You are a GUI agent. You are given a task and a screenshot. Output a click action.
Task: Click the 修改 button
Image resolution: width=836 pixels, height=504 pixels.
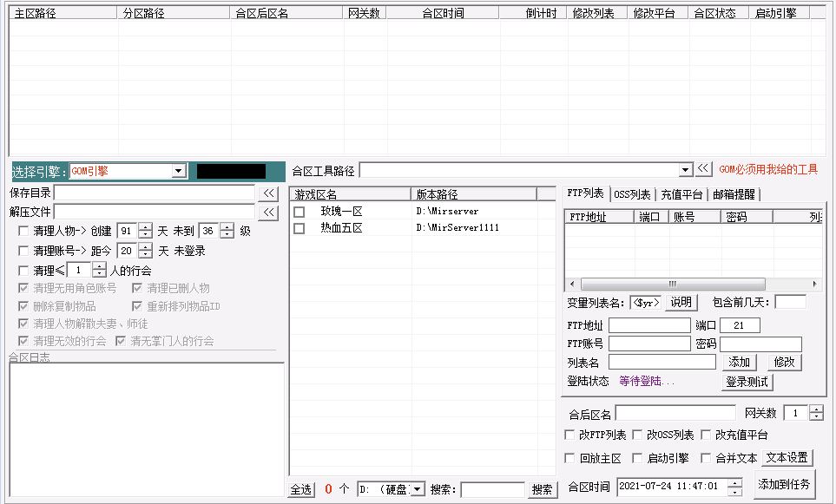[x=784, y=363]
